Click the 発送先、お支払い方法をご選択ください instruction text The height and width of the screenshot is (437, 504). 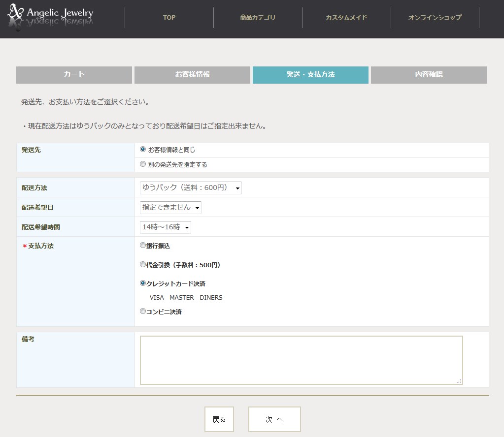(x=85, y=102)
